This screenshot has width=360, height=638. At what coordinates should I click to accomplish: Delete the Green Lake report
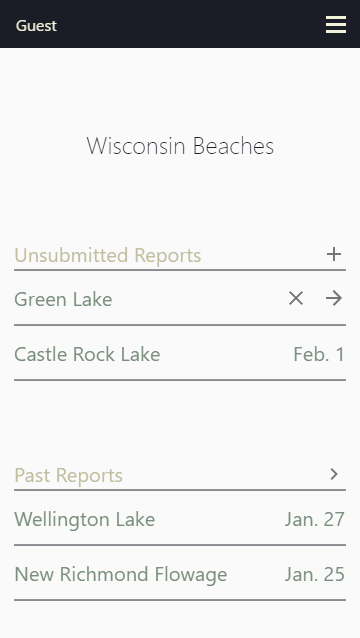(x=296, y=299)
